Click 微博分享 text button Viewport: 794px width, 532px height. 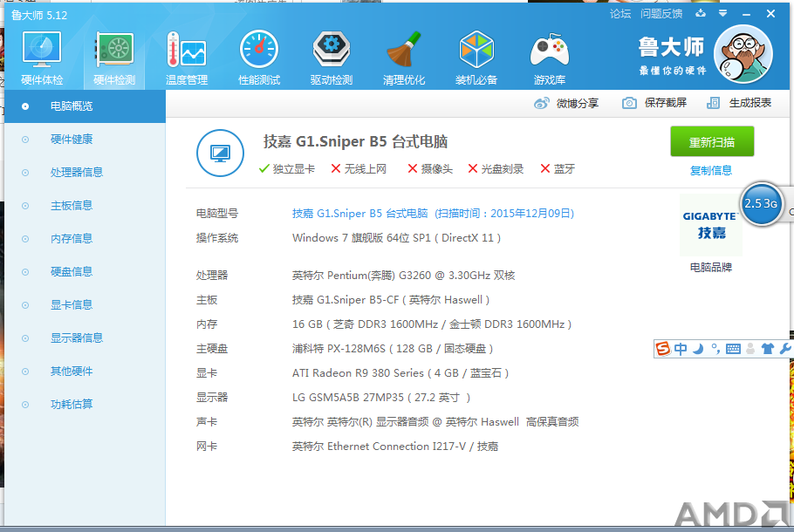[x=578, y=103]
